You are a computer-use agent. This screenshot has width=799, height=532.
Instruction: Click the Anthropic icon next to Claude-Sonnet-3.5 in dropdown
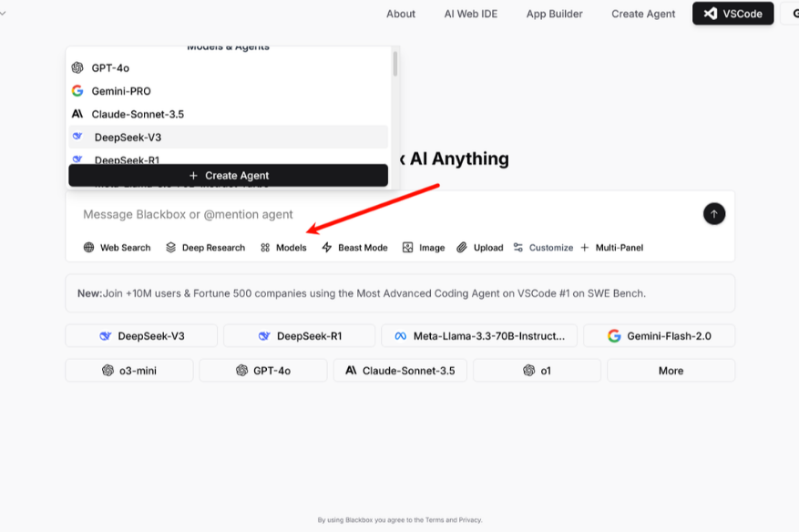(x=77, y=114)
